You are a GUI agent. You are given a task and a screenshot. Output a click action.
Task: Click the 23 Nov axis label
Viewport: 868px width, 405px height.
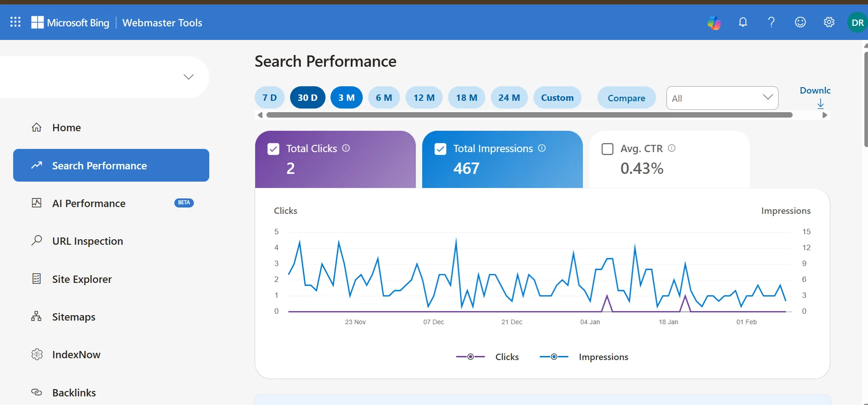(355, 322)
